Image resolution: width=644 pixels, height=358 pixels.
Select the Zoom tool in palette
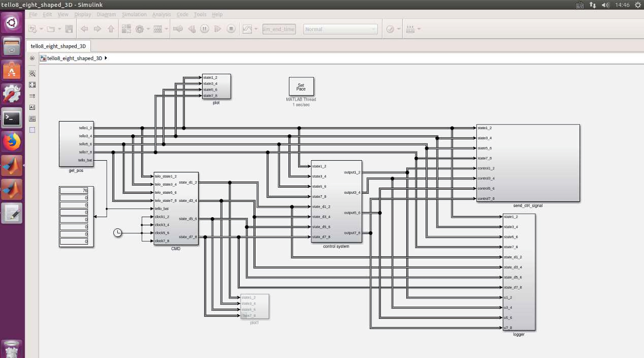coord(32,73)
